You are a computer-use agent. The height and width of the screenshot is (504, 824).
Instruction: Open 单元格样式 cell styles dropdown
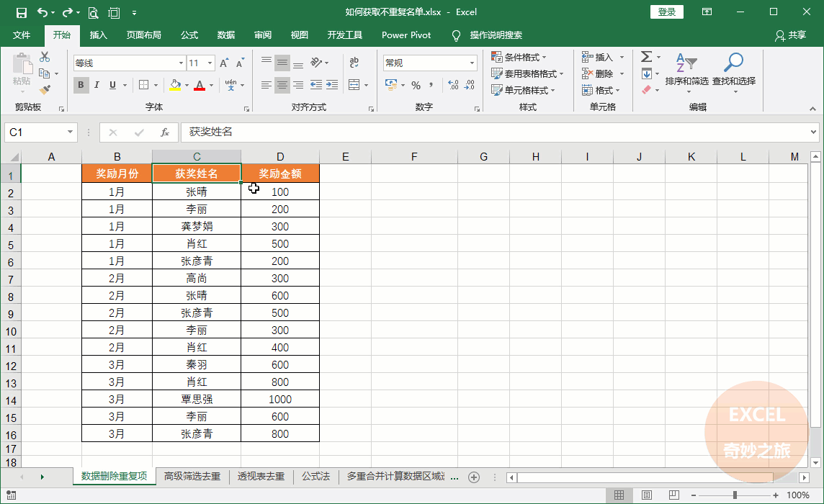(x=523, y=90)
